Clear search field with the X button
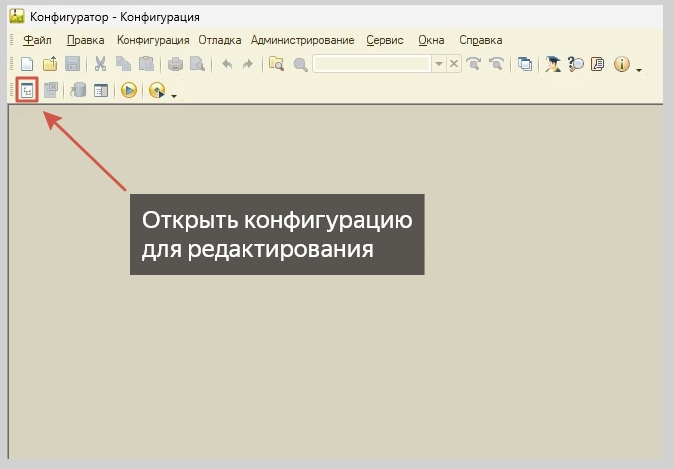The height and width of the screenshot is (469, 674). pyautogui.click(x=453, y=64)
